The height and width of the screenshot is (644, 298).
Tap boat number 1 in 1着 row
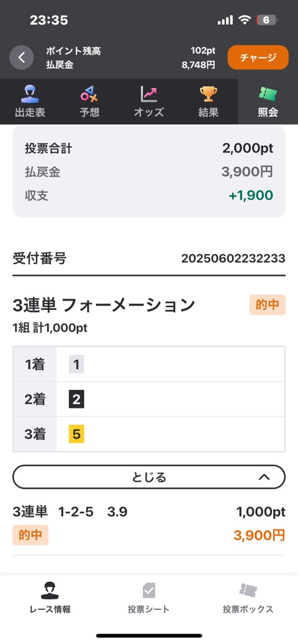click(x=76, y=364)
